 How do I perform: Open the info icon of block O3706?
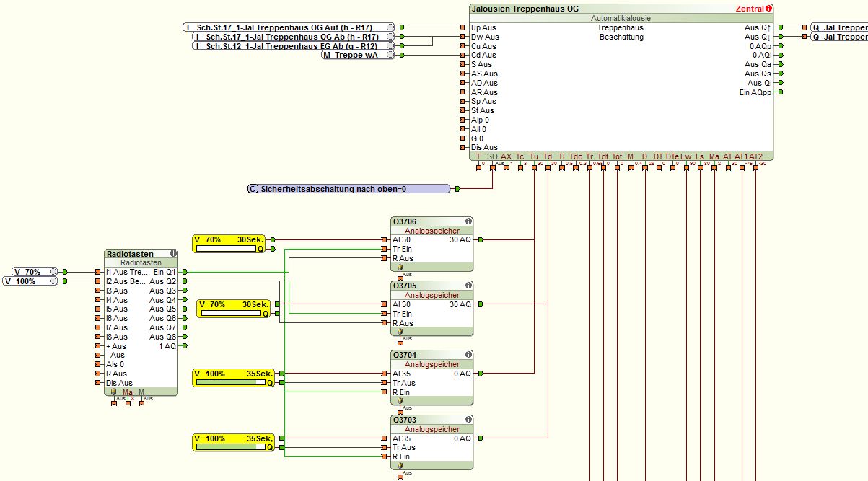(468, 221)
